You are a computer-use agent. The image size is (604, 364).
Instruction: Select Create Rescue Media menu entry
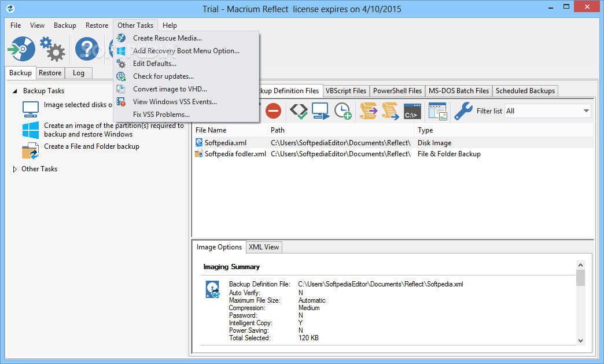pyautogui.click(x=186, y=38)
